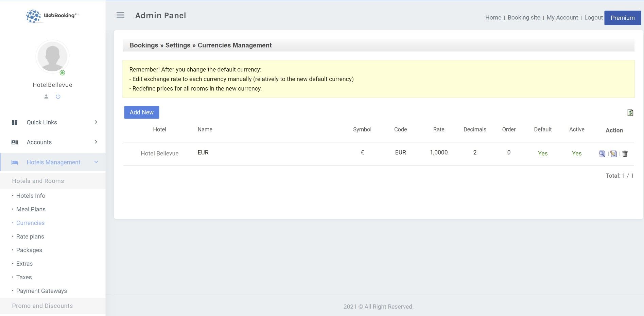
Task: Click the edit icon for EUR currency
Action: [x=613, y=154]
